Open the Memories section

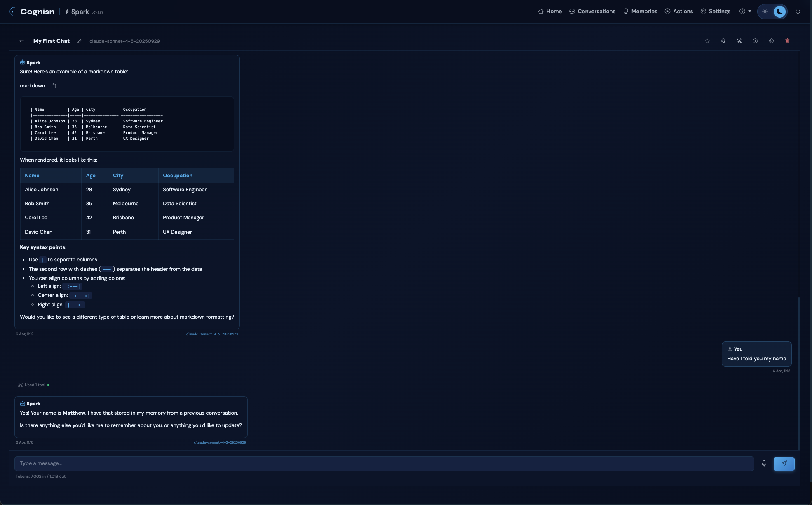tap(640, 11)
